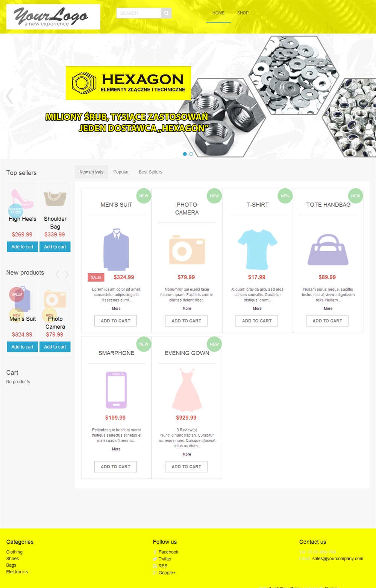376x588 pixels.
Task: Open the SHOP menu item
Action: (x=243, y=13)
